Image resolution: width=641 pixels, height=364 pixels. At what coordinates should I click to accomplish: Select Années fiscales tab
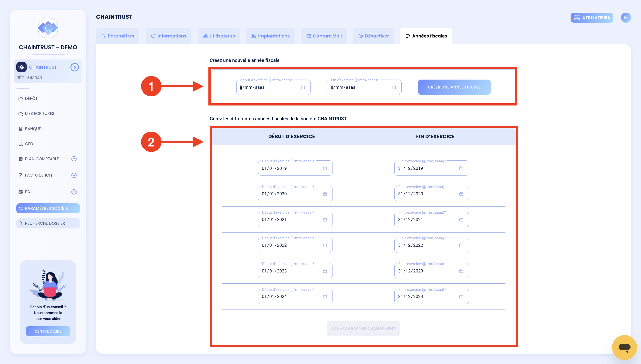point(426,36)
